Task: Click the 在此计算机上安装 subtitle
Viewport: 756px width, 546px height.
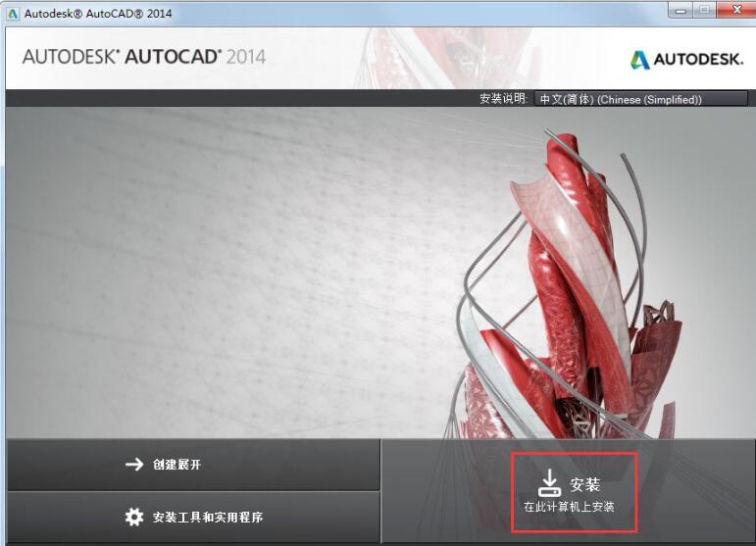Action: [568, 508]
